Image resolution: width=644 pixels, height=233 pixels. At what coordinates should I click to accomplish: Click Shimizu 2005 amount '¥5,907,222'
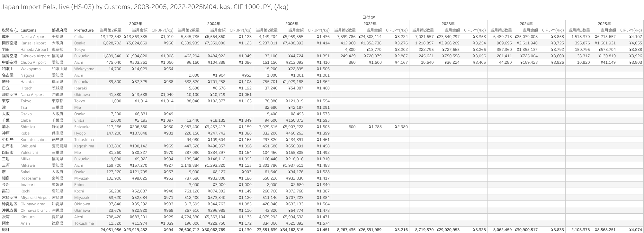click(x=293, y=127)
